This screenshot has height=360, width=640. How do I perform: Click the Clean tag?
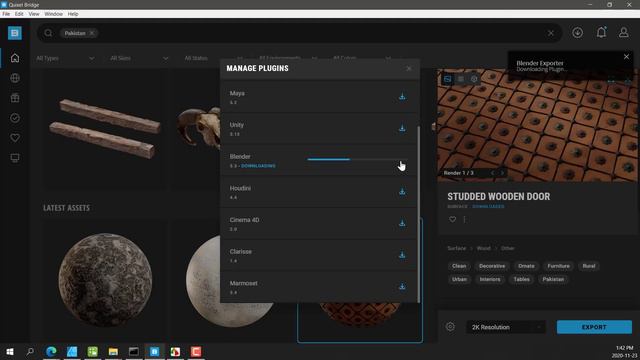click(459, 266)
